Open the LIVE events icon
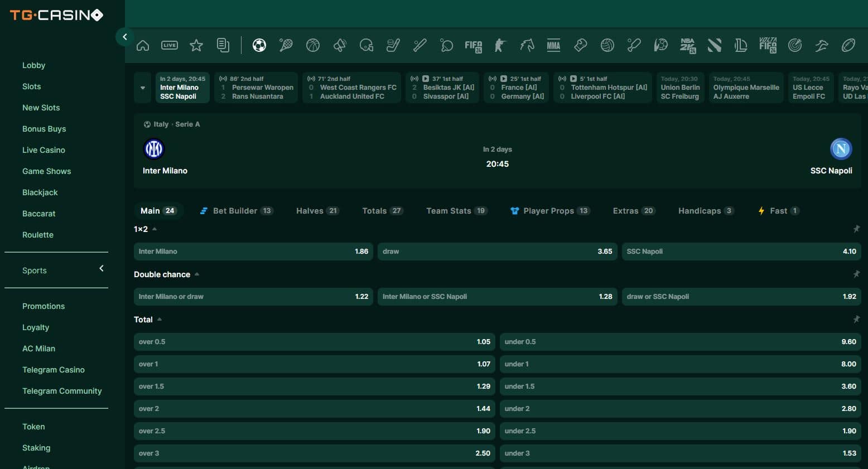The height and width of the screenshot is (469, 868). [x=170, y=45]
